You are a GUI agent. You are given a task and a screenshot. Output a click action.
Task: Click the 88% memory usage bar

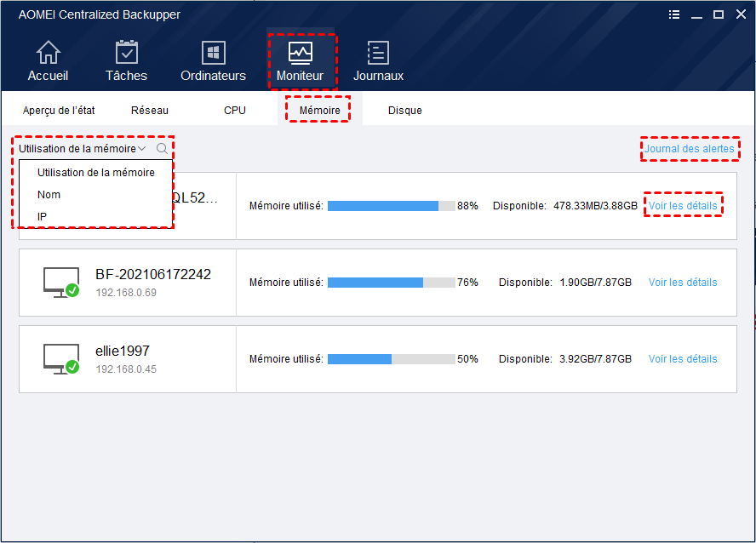click(x=392, y=206)
